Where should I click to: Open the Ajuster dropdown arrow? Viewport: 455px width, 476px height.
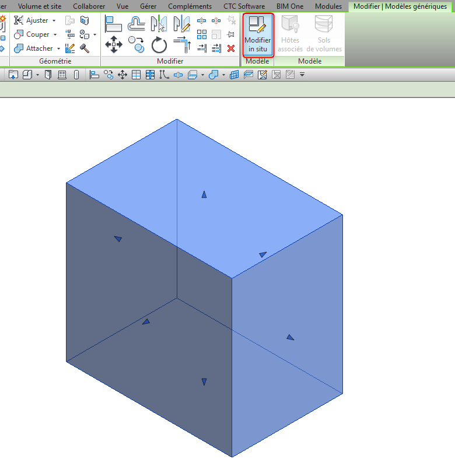(54, 20)
